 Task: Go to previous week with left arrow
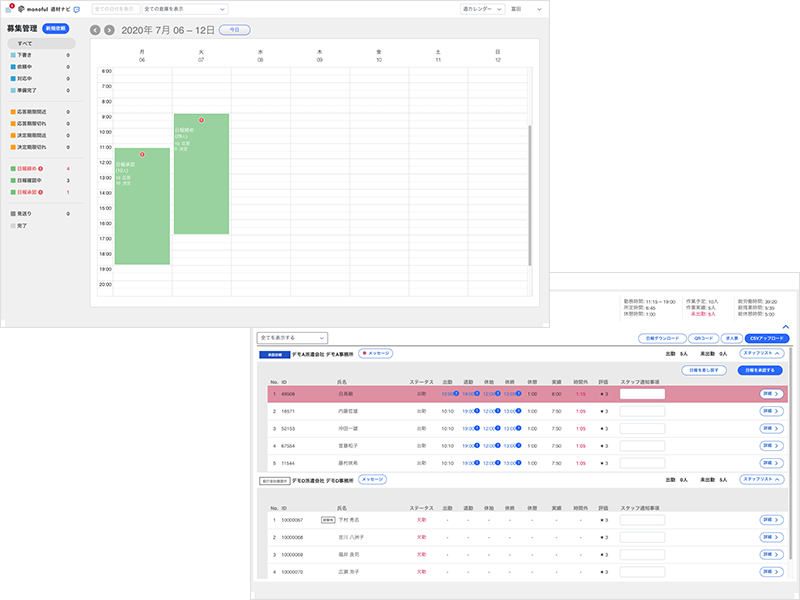click(x=95, y=30)
